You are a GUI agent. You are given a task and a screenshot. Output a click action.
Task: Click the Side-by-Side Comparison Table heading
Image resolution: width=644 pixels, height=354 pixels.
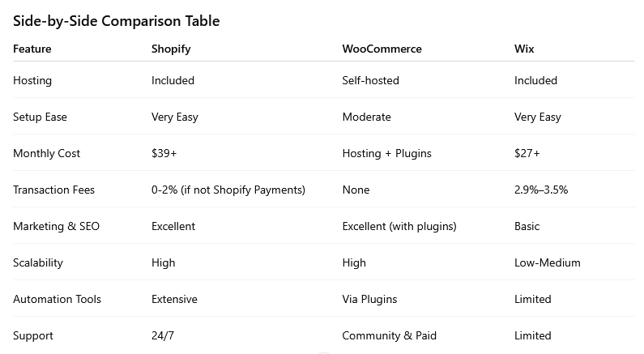tap(116, 21)
